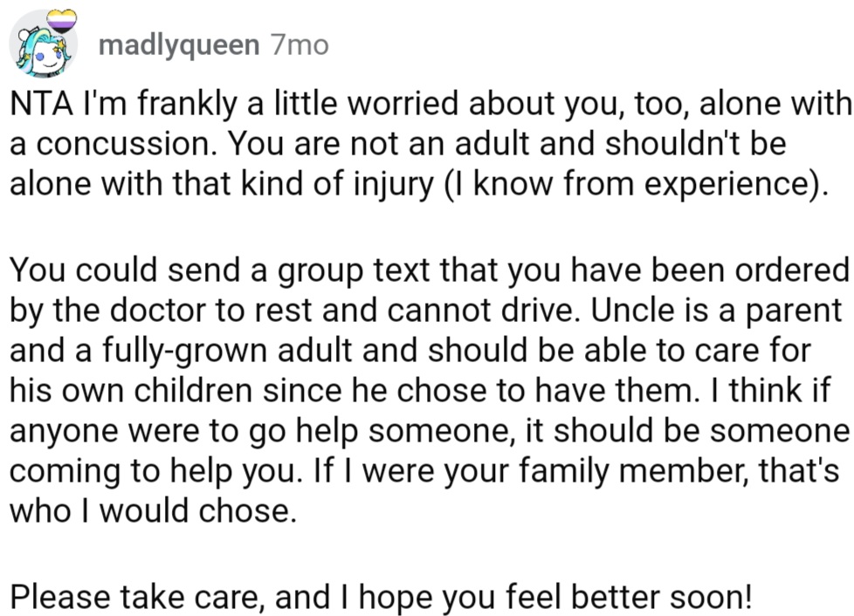Open the madlyqueen username profile link
Viewport: 854px width, 616px height.
point(178,44)
